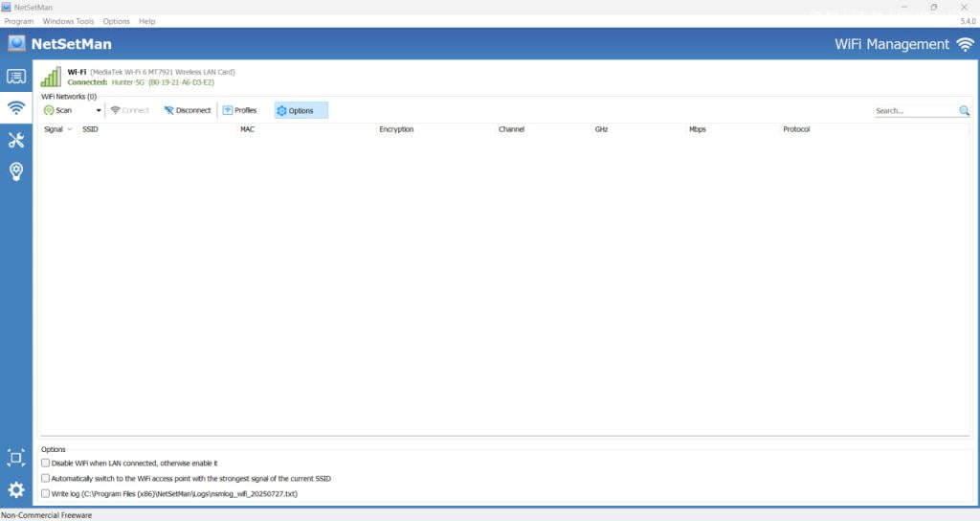980x521 pixels.
Task: Click the WiFi Management header title
Action: coord(892,44)
